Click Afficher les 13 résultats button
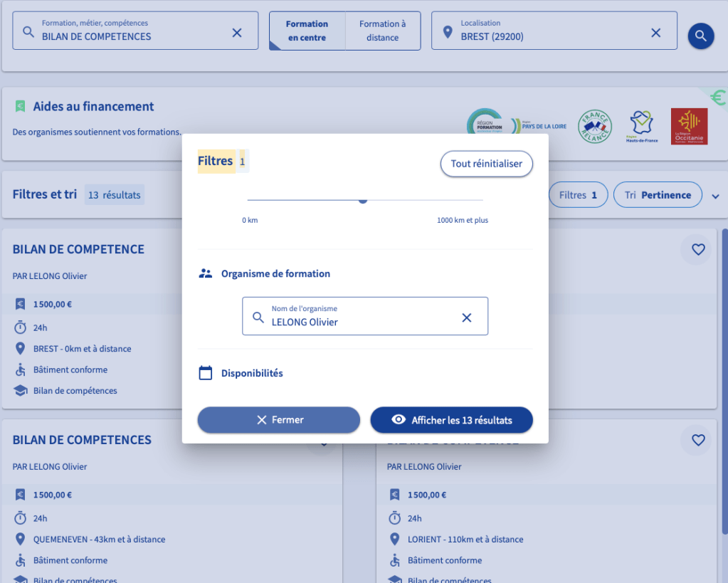Screen dimensions: 728x583 pyautogui.click(x=451, y=420)
